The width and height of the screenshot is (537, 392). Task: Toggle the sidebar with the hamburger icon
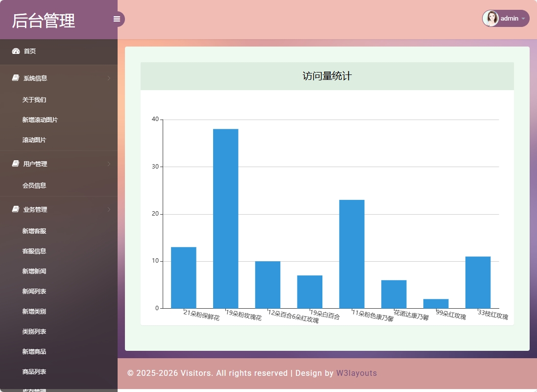pos(117,19)
